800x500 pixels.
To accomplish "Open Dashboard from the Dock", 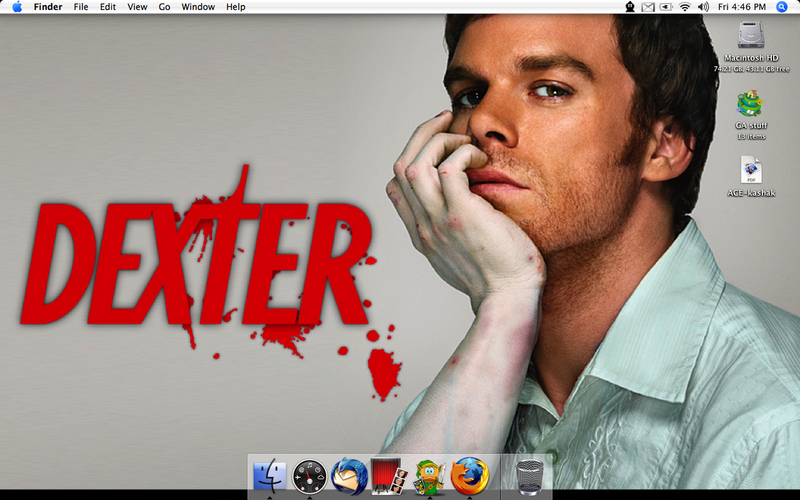I will point(309,476).
